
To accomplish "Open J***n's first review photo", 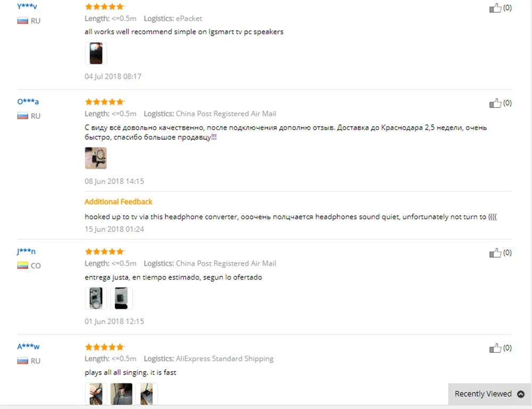I will click(x=96, y=298).
